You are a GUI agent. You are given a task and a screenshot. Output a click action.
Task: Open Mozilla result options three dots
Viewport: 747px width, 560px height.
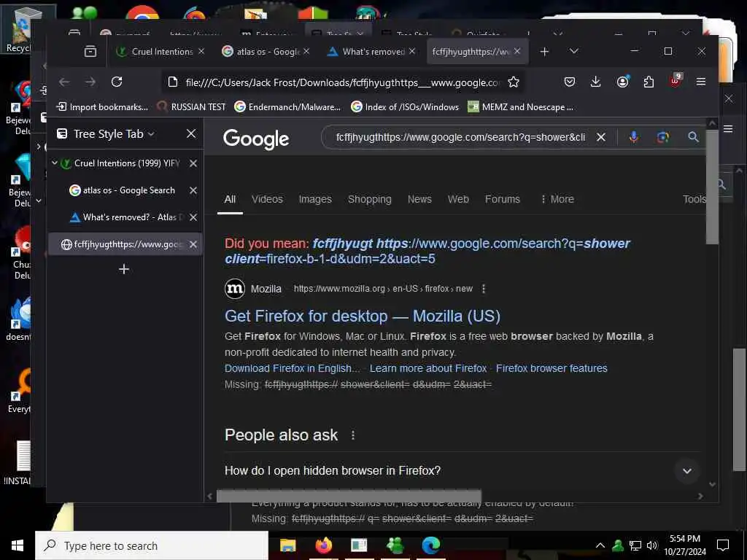click(484, 289)
